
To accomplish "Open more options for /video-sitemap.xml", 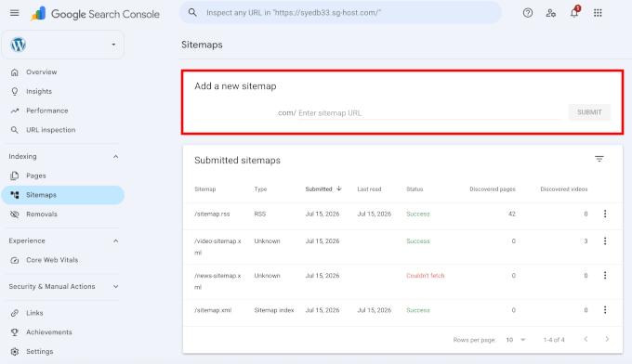I will tap(605, 241).
